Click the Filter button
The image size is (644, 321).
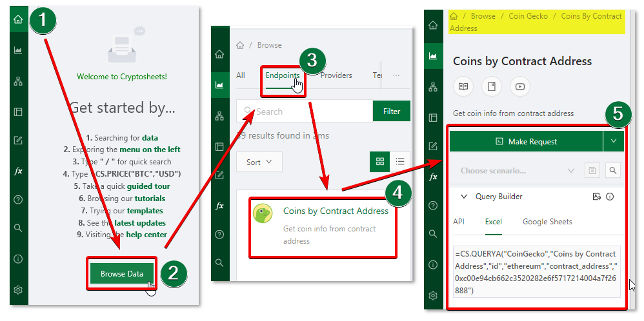pos(392,112)
